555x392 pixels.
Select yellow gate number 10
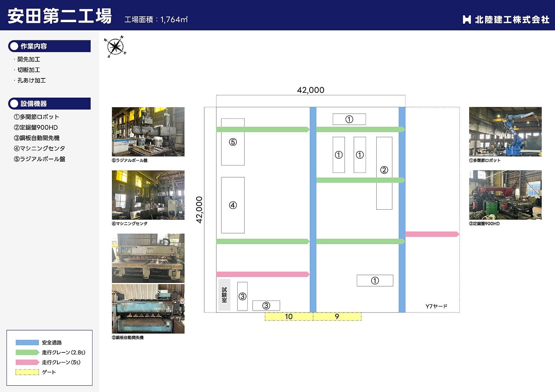pos(289,317)
